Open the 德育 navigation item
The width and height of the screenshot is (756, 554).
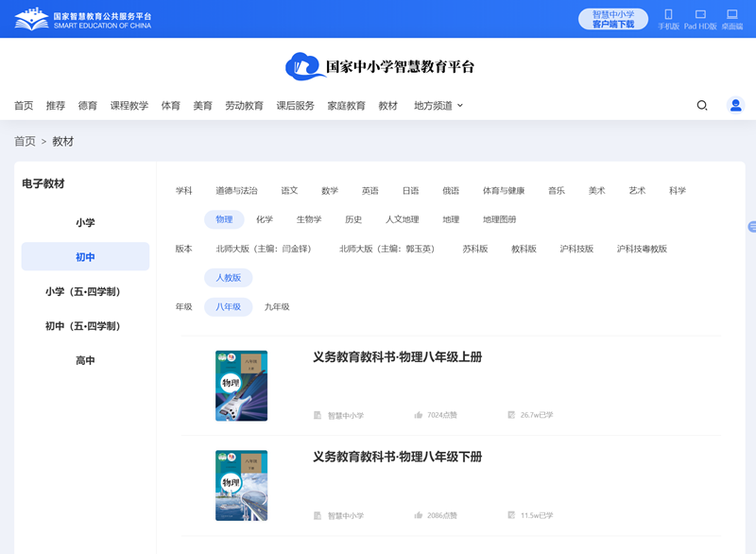[88, 106]
